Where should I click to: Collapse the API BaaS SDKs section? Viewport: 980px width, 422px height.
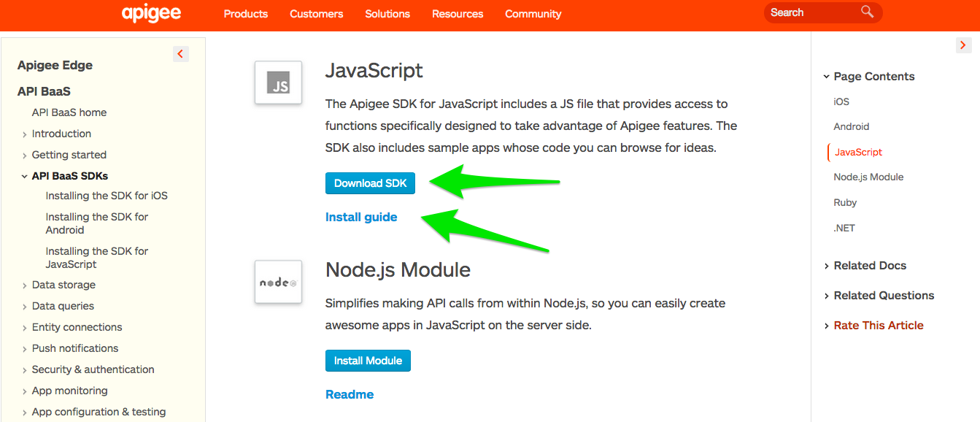tap(25, 176)
